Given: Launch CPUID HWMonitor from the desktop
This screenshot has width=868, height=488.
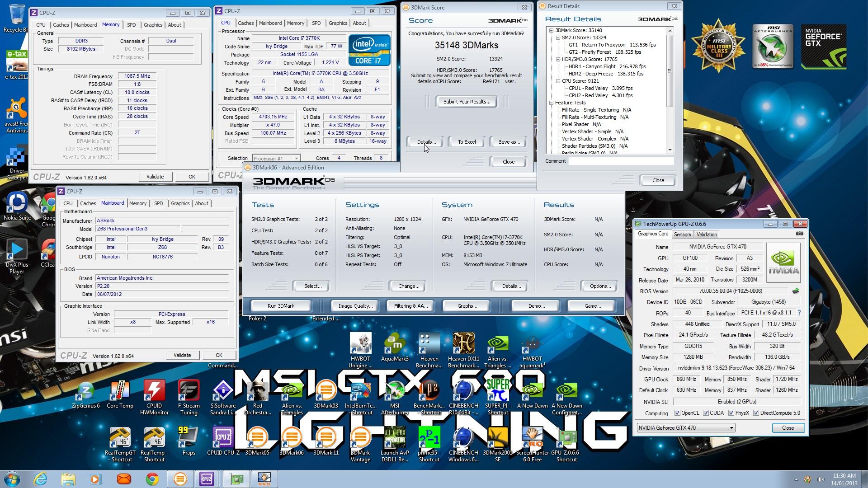Looking at the screenshot, I should pos(154,398).
